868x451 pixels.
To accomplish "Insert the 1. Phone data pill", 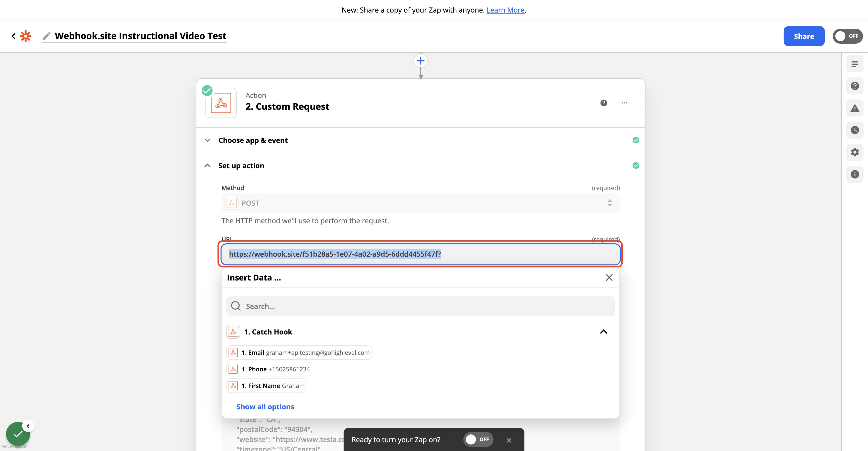I will pos(269,369).
